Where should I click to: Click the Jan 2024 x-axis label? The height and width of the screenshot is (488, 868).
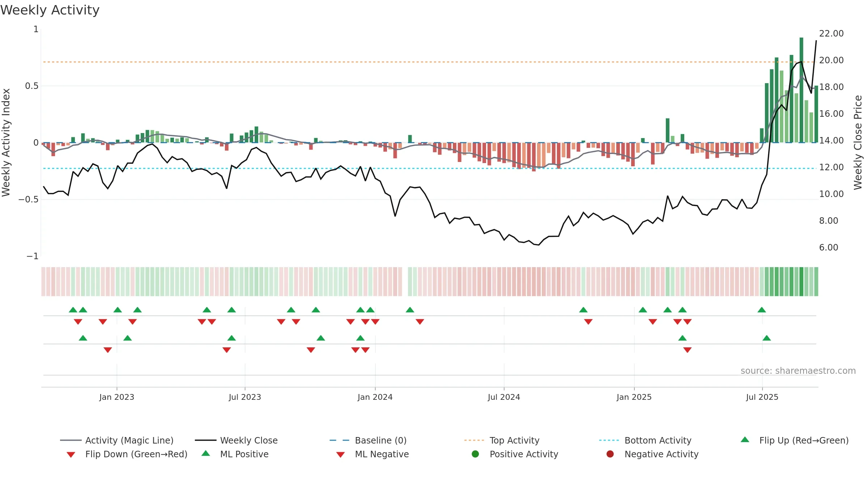[375, 397]
